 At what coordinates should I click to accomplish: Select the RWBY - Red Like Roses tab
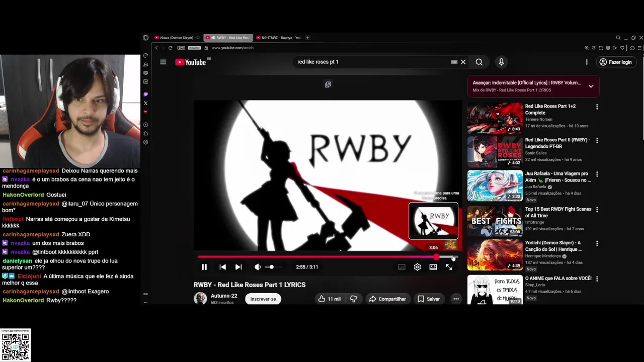click(228, 38)
